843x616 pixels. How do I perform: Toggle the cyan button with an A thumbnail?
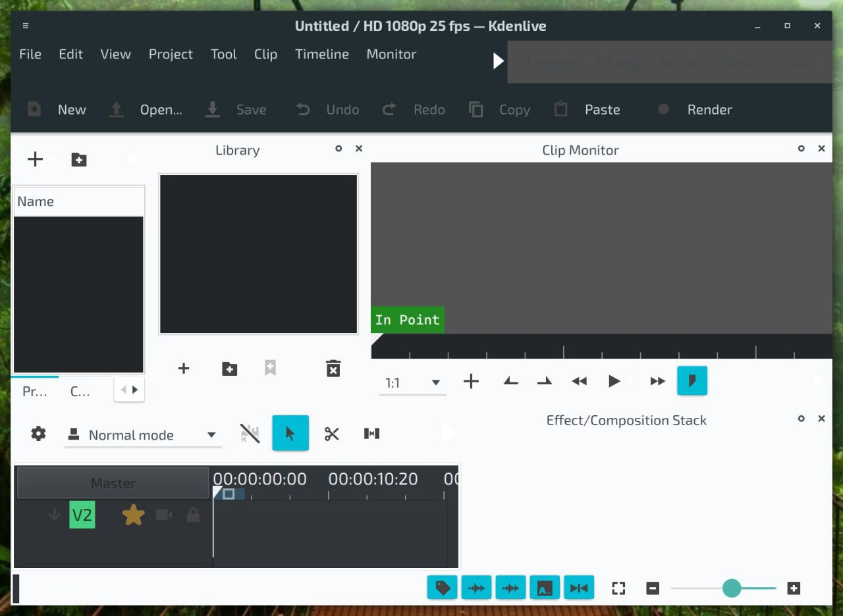coord(545,588)
